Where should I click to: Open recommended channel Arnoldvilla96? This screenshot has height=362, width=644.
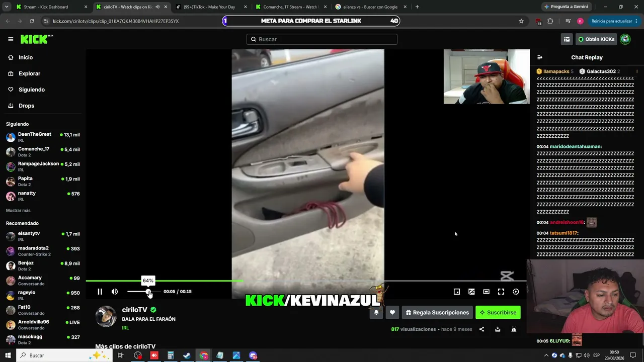(43, 325)
